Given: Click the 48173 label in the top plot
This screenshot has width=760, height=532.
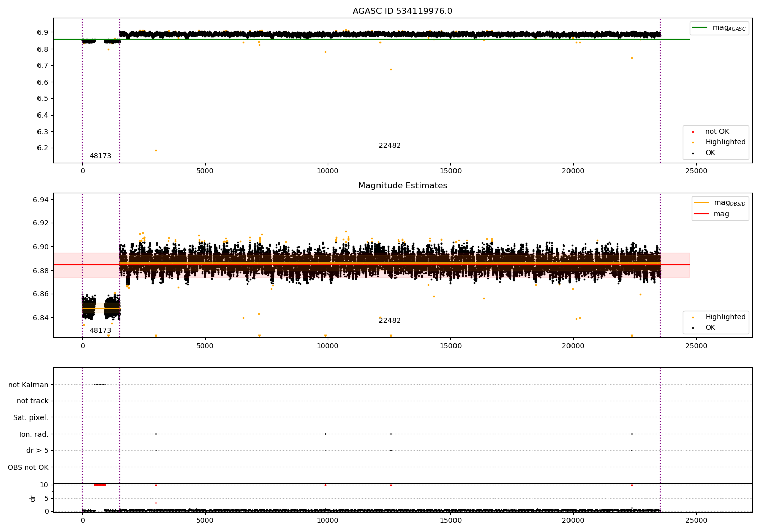Looking at the screenshot, I should click(x=100, y=156).
